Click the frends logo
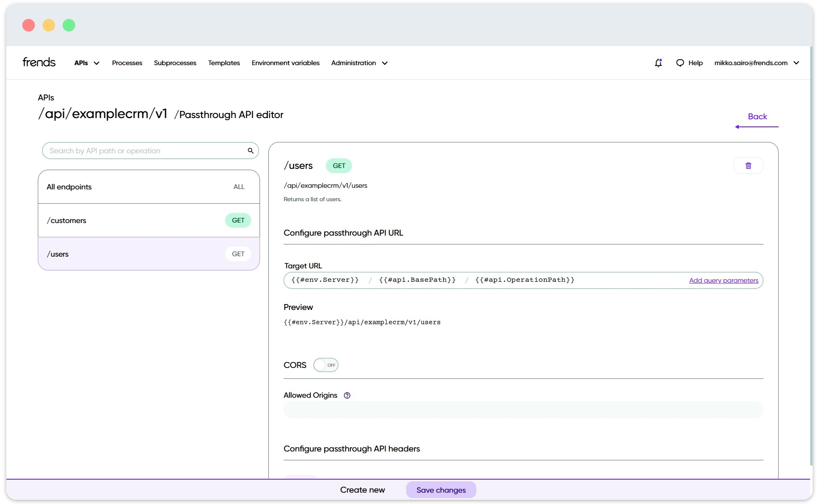Screen dimensions: 819x504 click(x=39, y=63)
